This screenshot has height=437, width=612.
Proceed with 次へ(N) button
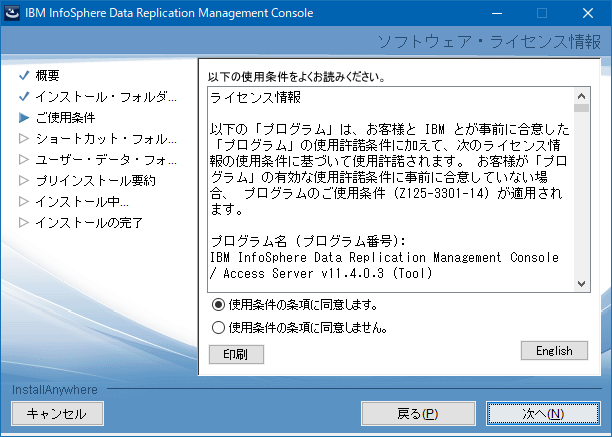pyautogui.click(x=543, y=413)
